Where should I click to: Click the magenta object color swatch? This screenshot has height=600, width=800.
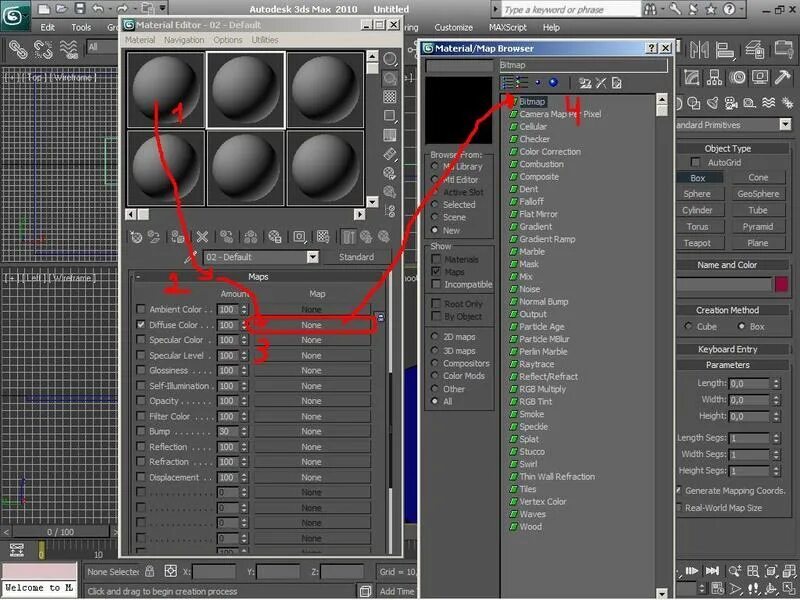pos(781,284)
